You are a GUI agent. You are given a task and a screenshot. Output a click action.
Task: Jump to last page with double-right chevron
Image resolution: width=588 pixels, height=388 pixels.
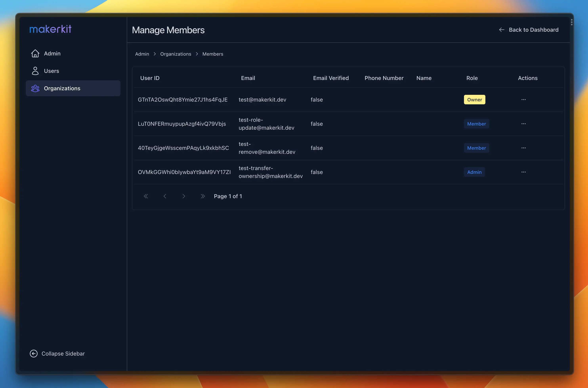(203, 196)
